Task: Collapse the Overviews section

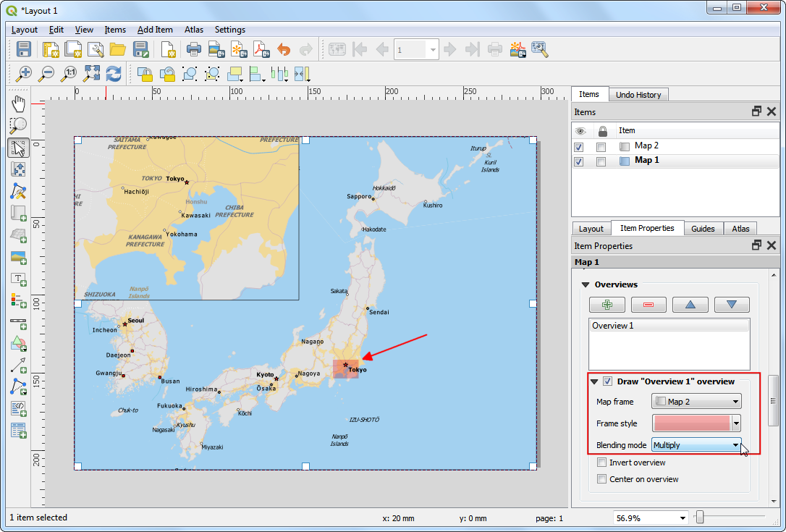Action: click(586, 285)
